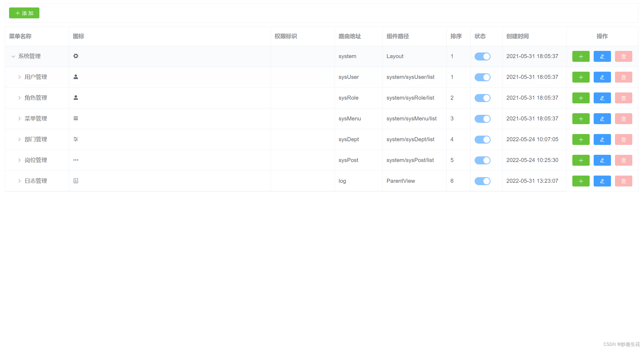
Task: Toggle status switch for 角色管理
Action: click(x=482, y=98)
